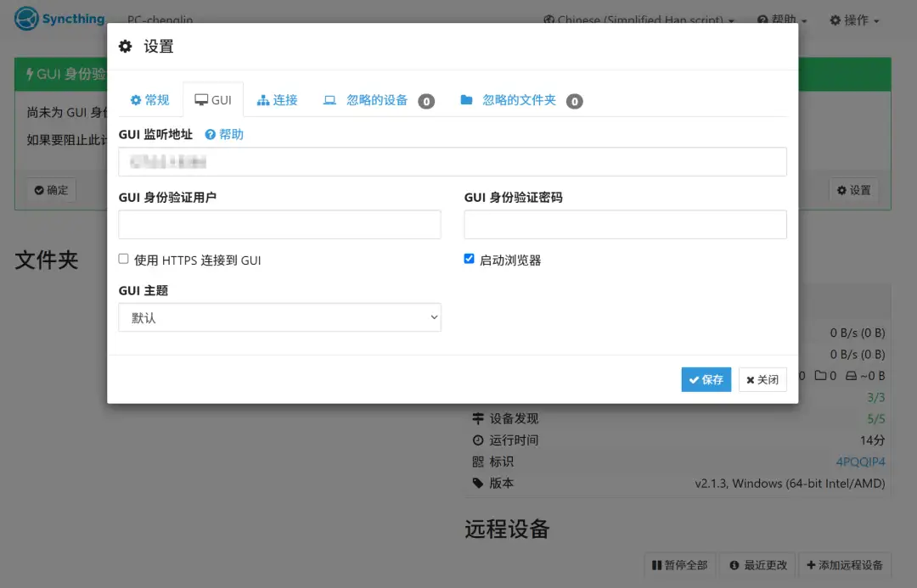Viewport: 917px width, 588px height.
Task: Open the 操作 menu in the top navbar
Action: pos(854,20)
